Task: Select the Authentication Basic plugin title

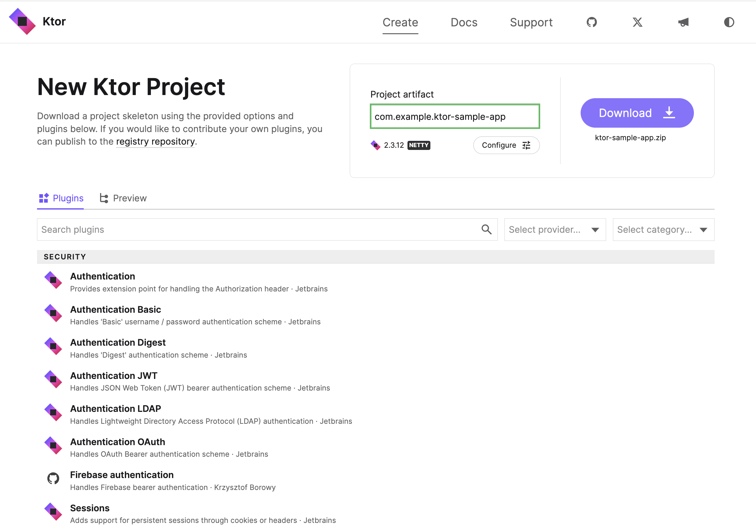Action: click(115, 310)
